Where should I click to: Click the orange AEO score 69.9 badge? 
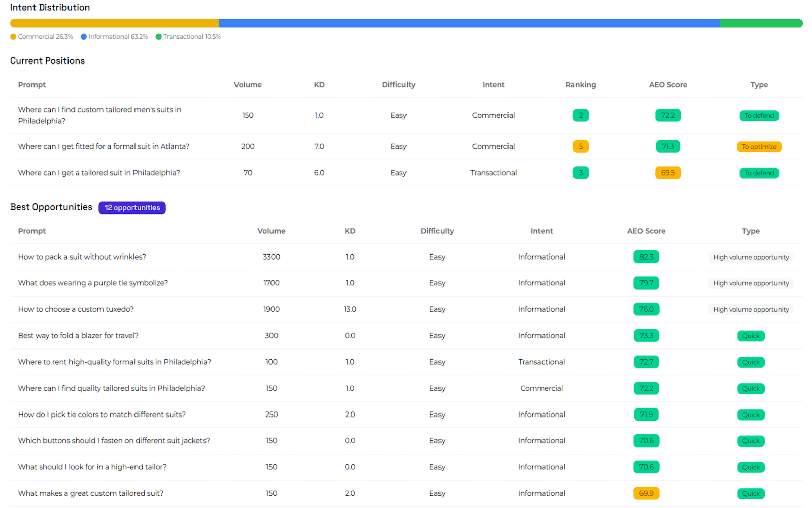pyautogui.click(x=646, y=493)
